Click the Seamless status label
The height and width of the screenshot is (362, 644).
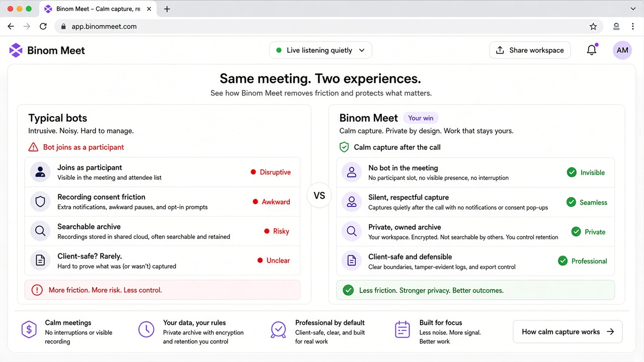(x=587, y=202)
